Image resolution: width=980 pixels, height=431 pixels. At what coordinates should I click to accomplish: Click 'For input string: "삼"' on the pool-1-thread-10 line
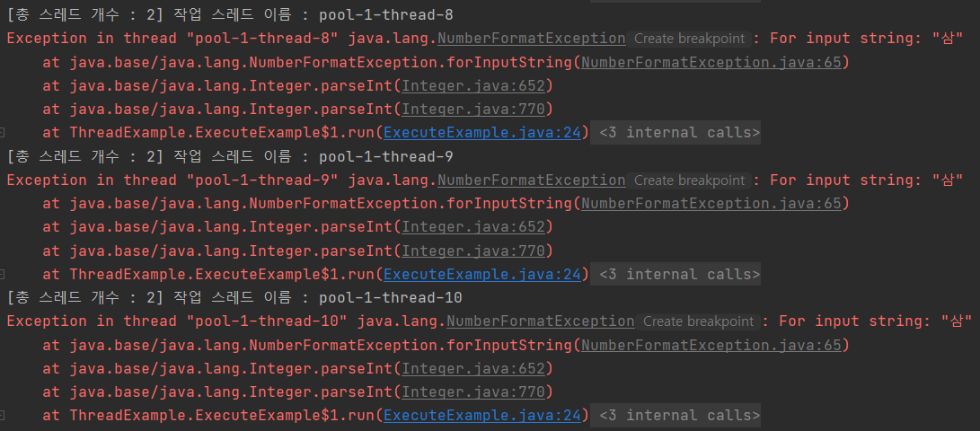tap(876, 321)
